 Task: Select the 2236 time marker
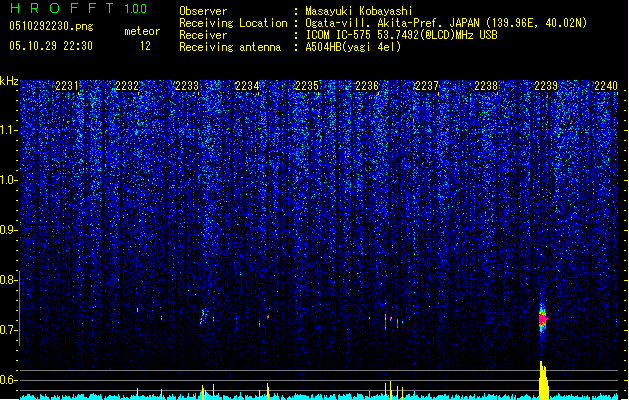coord(367,86)
